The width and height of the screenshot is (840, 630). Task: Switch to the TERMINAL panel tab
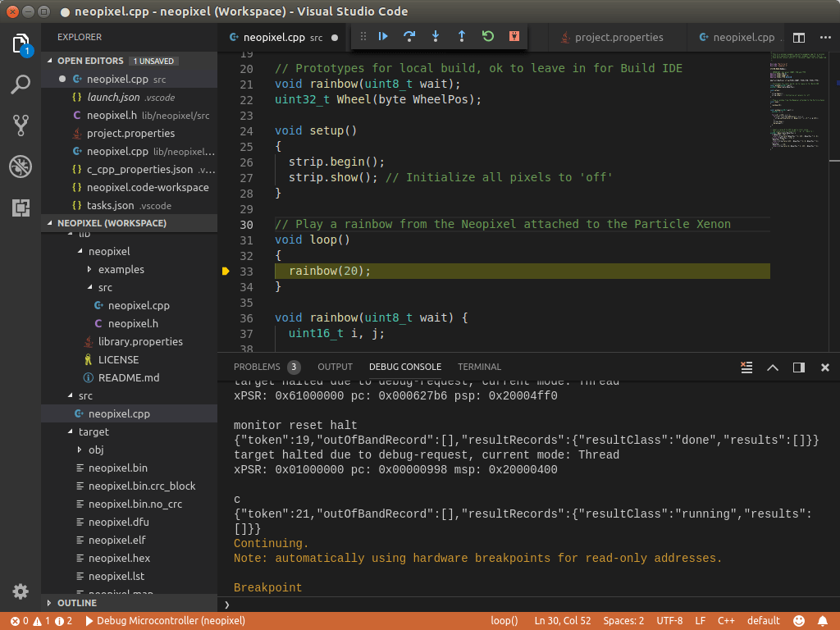pyautogui.click(x=479, y=367)
